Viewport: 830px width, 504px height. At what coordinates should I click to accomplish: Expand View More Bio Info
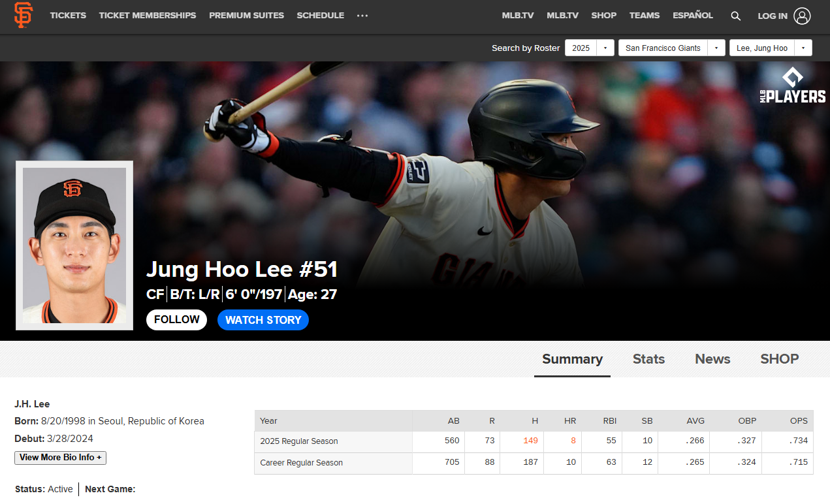click(60, 458)
